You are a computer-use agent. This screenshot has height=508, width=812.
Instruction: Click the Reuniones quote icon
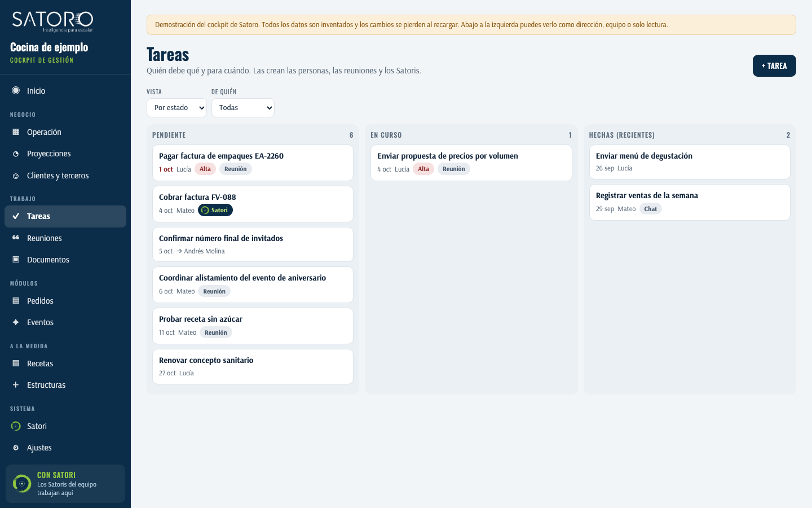pyautogui.click(x=16, y=238)
